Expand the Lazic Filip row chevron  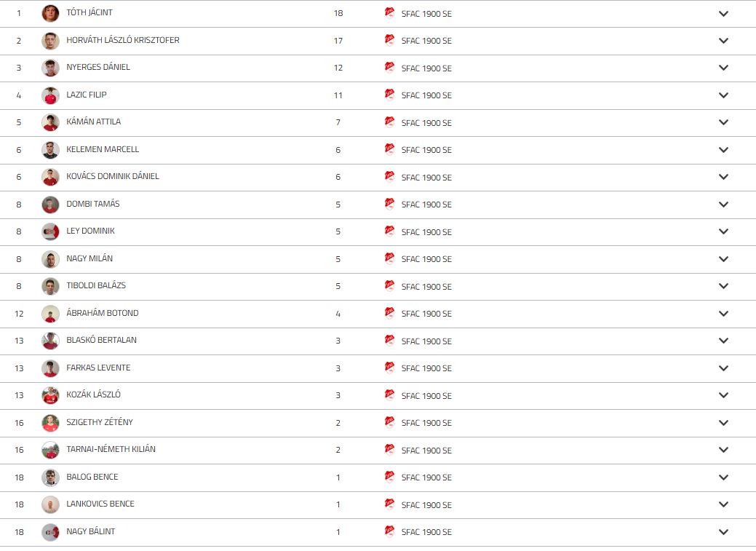[723, 95]
